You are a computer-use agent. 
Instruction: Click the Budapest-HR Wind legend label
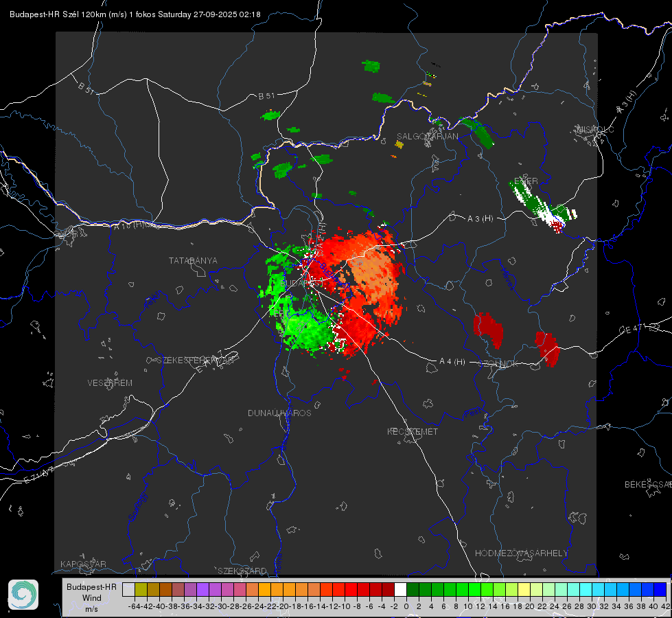pos(92,597)
